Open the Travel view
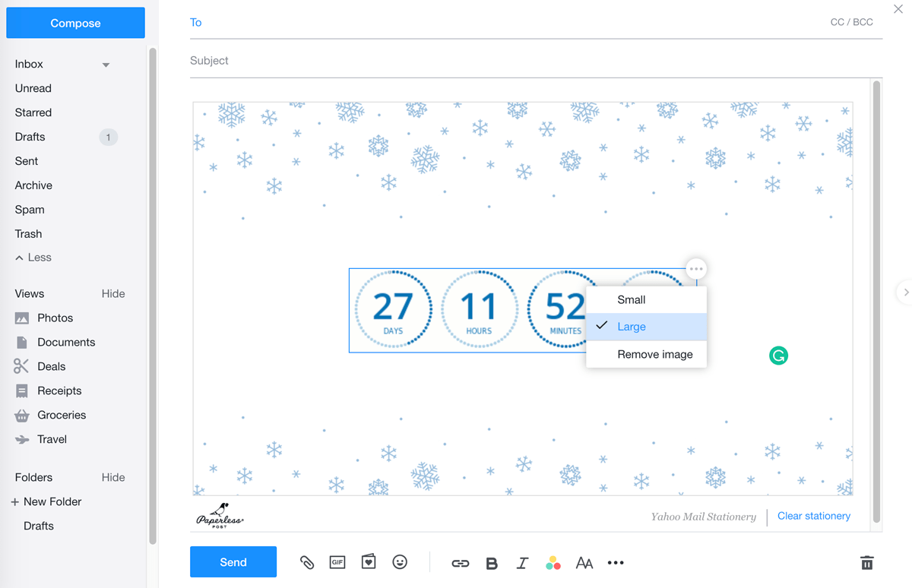 point(52,439)
